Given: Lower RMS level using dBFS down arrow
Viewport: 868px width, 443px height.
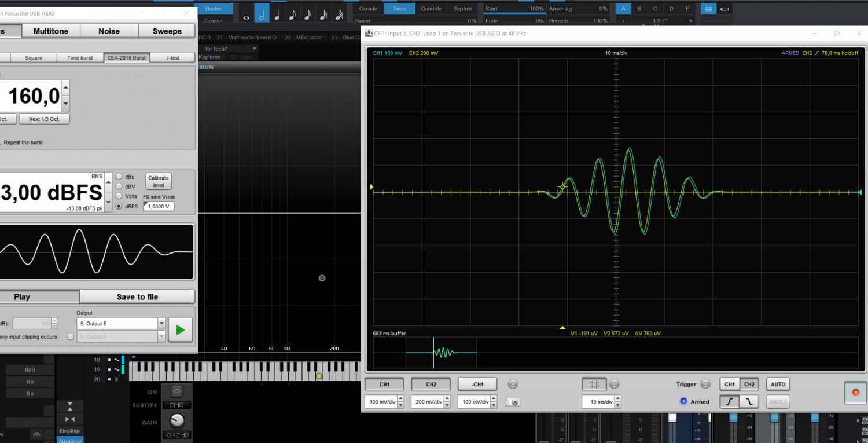Looking at the screenshot, I should click(108, 202).
